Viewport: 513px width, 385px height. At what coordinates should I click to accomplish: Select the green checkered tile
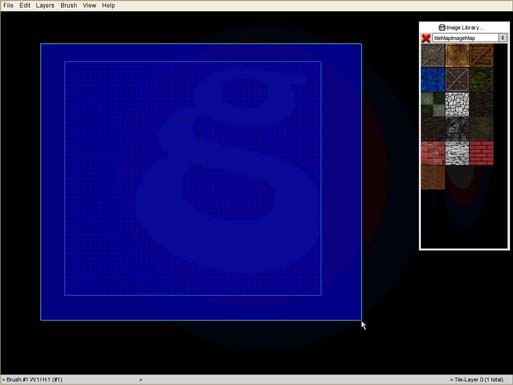433,104
